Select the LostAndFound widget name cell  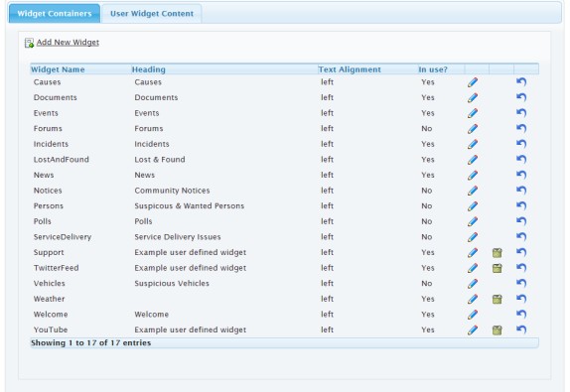coord(62,160)
